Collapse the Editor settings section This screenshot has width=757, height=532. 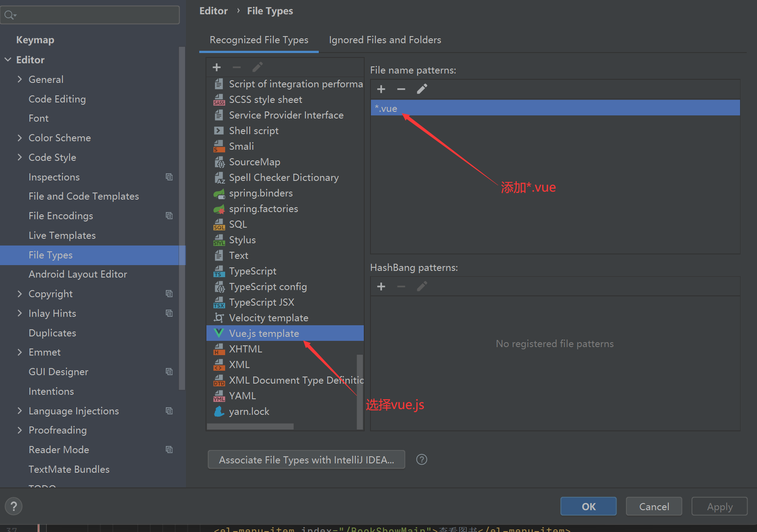(x=8, y=60)
